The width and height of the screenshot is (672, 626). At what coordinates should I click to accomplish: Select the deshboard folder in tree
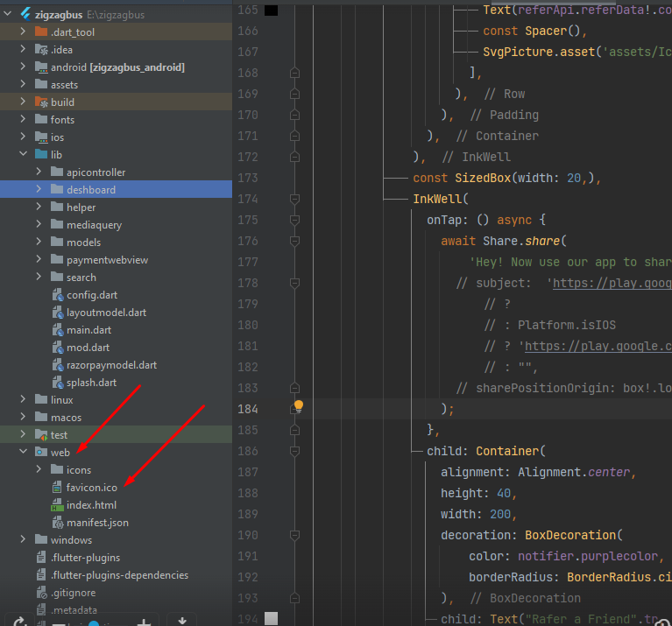tap(90, 190)
